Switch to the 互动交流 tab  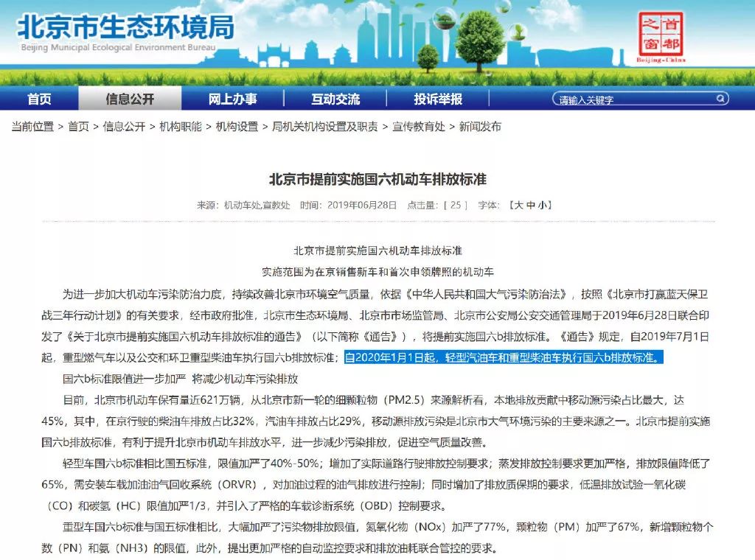pyautogui.click(x=335, y=99)
